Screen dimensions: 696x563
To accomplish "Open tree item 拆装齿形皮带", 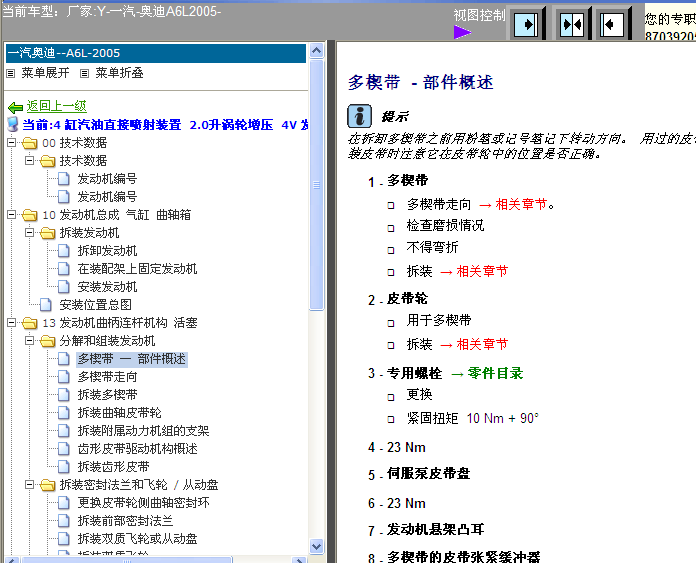I will tap(113, 467).
